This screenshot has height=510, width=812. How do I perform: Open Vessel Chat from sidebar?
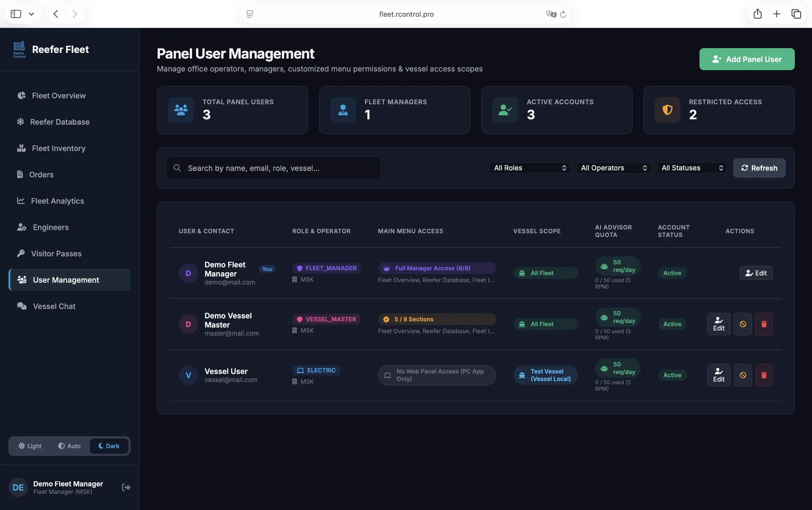[70, 306]
